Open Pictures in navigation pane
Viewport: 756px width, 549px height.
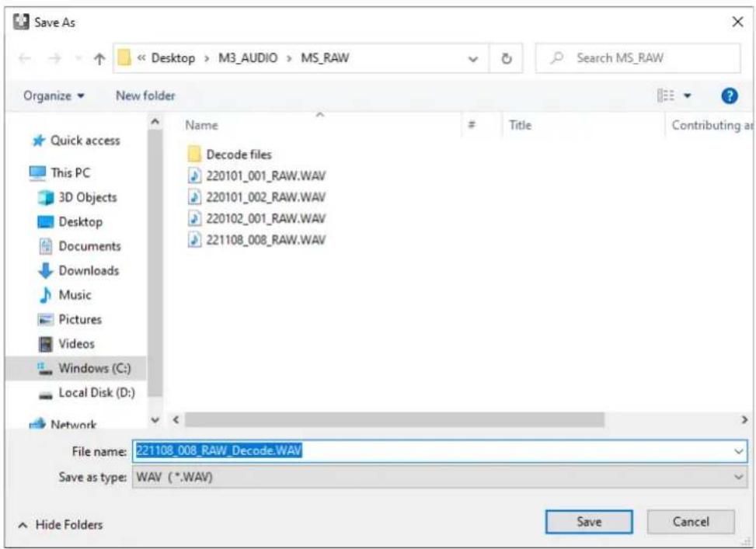(80, 320)
